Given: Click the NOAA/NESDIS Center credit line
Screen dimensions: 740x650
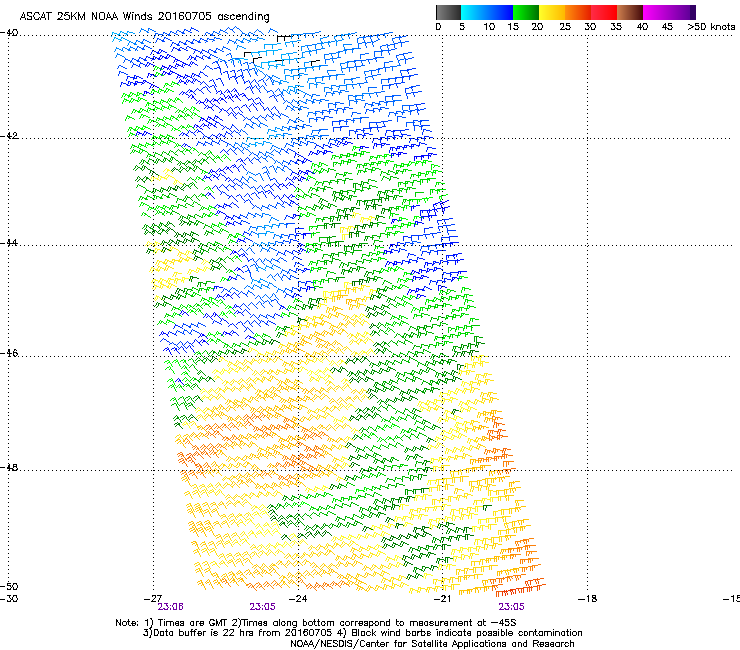Looking at the screenshot, I should [432, 644].
